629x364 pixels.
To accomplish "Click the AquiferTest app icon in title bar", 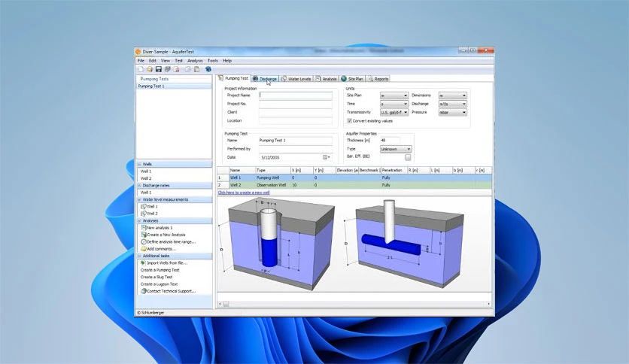I will coord(138,51).
